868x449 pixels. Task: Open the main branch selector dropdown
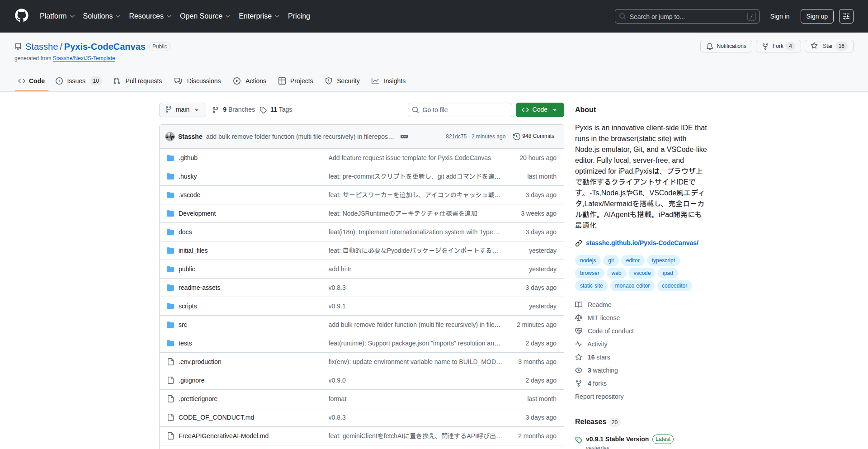[182, 109]
